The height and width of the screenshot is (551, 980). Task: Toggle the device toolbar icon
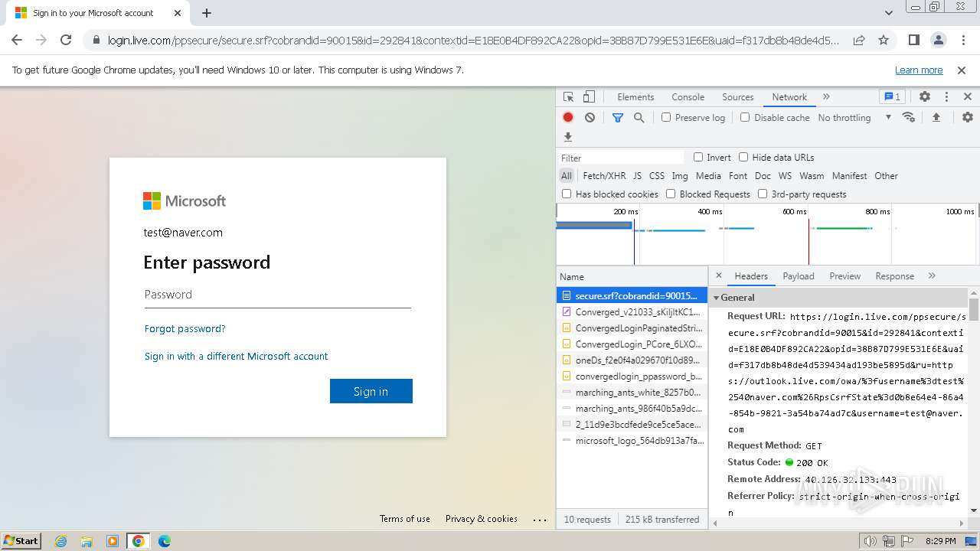[589, 97]
